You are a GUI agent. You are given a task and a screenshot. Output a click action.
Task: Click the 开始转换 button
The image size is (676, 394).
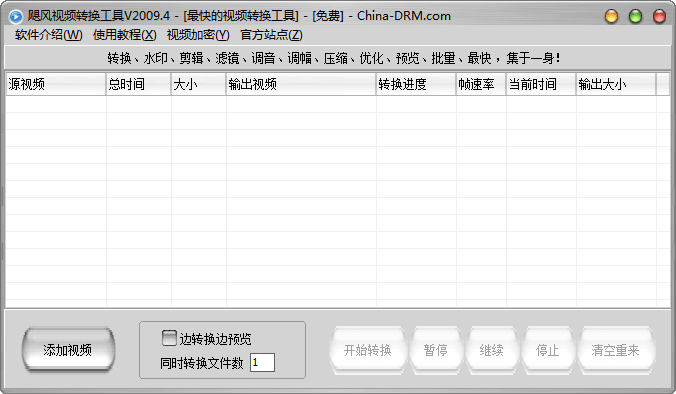[368, 350]
